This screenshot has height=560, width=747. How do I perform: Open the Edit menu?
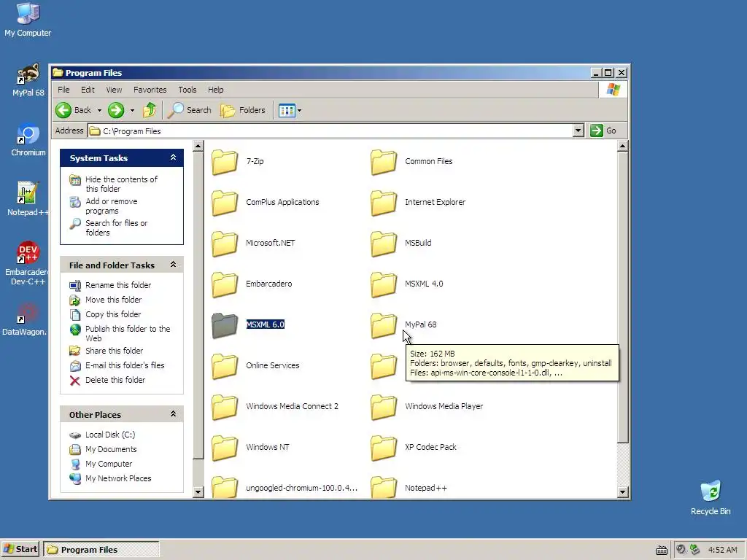pos(88,90)
